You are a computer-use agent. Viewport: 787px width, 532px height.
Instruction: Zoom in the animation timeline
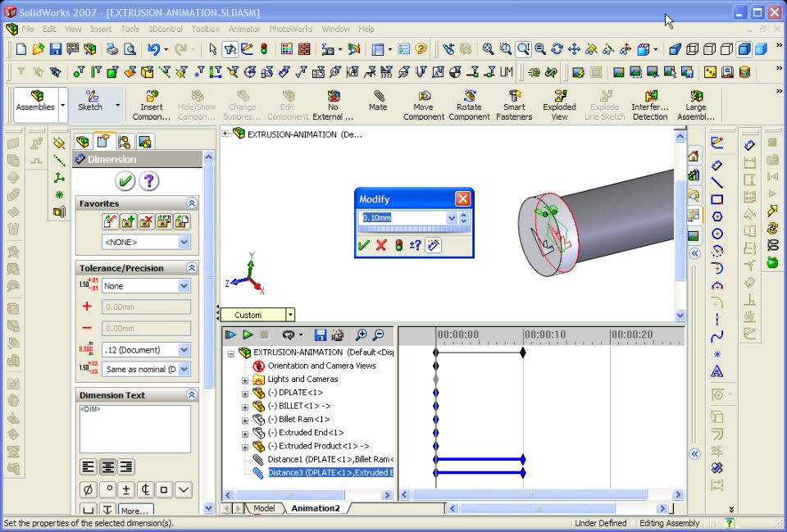361,334
